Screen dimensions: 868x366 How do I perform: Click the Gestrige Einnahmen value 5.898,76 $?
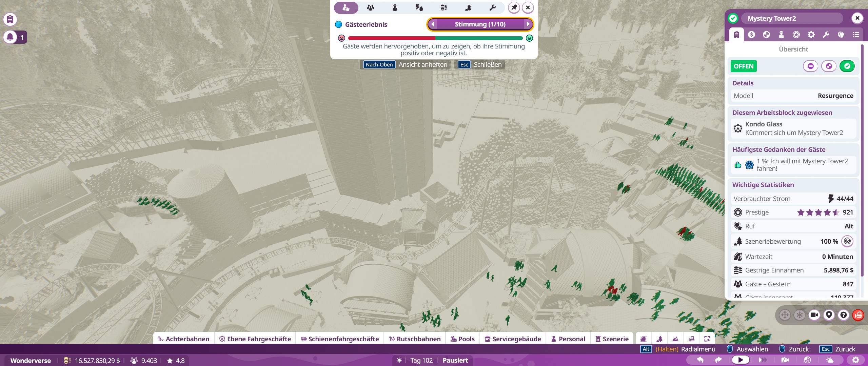[838, 270]
